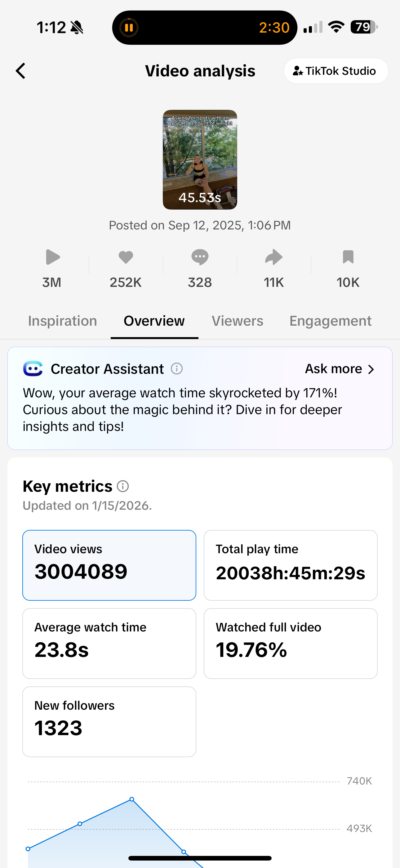Tap the play count icon
400x868 pixels.
point(52,257)
